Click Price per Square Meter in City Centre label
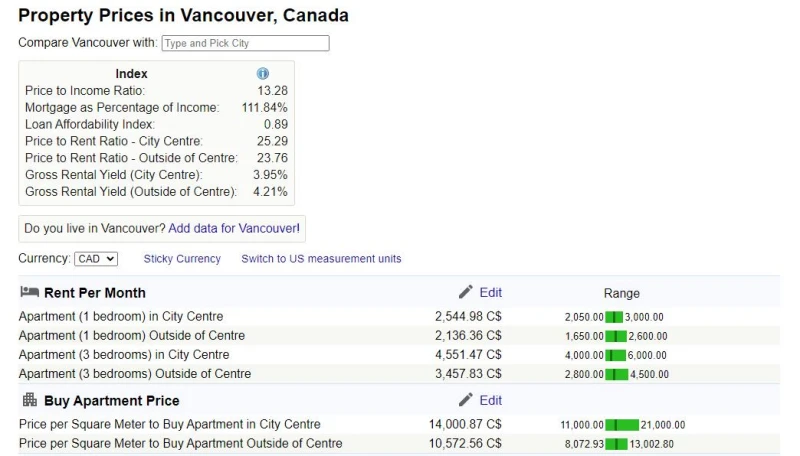Image resolution: width=800 pixels, height=456 pixels. click(170, 424)
